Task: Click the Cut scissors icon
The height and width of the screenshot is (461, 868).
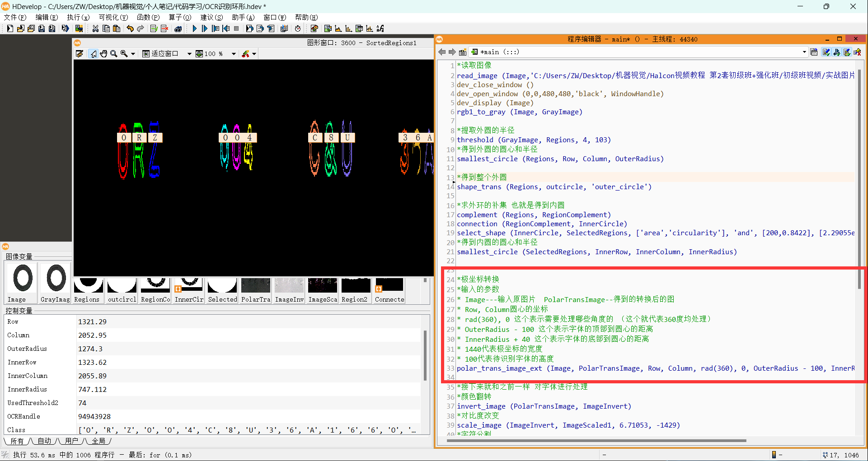Action: tap(95, 28)
